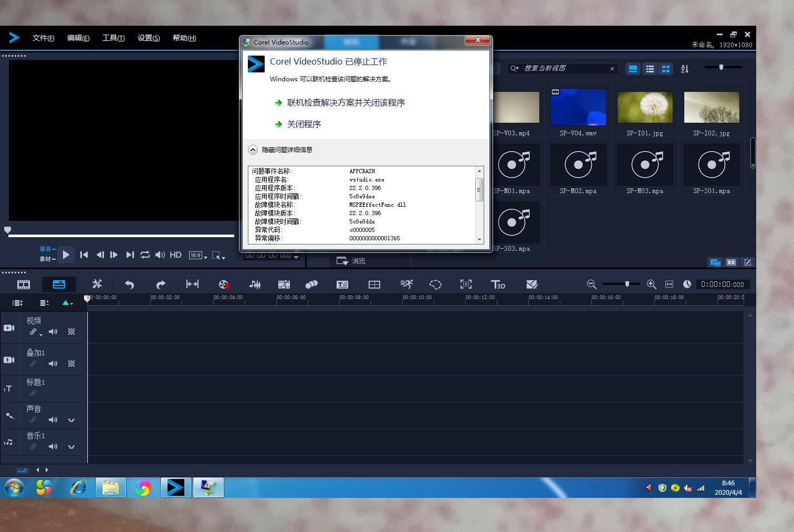Screen dimensions: 794x532
Task: Toggle track transparency on the video (视频) track
Action: pyautogui.click(x=71, y=332)
